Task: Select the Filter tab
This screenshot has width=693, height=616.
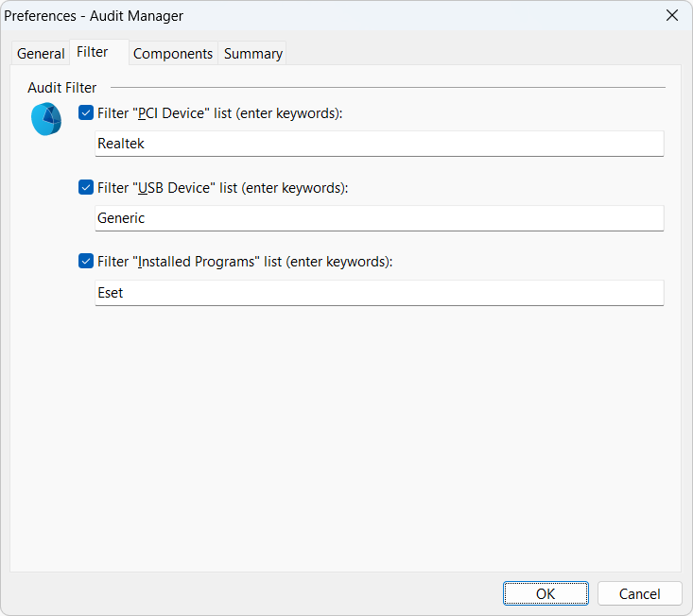Action: tap(93, 52)
